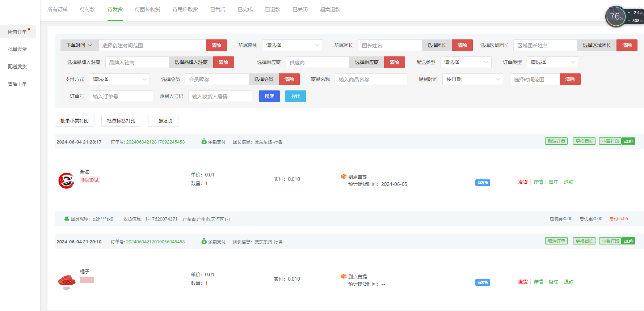Click the balance payment icon on first order
Viewport: 644px width, 311px height.
coord(204,142)
